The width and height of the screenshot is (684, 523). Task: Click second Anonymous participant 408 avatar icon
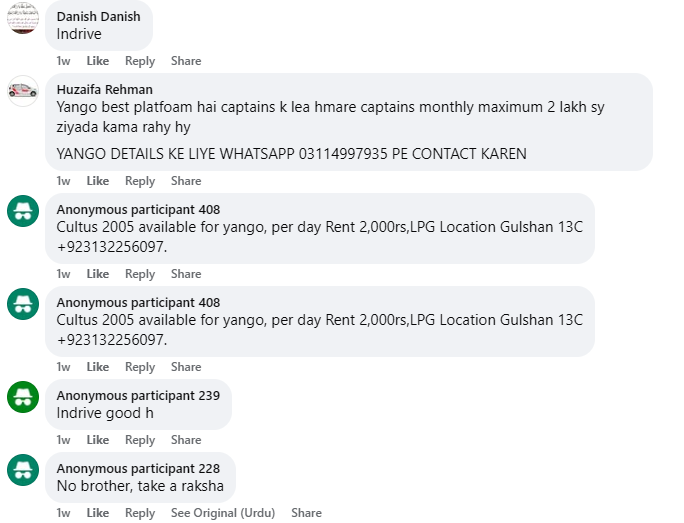[23, 304]
